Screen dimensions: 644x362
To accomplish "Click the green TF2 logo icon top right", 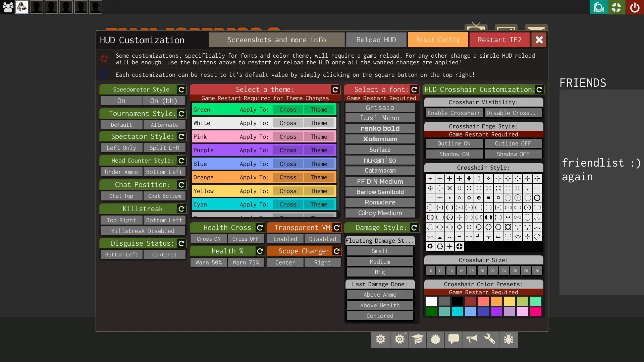I will coord(616,7).
